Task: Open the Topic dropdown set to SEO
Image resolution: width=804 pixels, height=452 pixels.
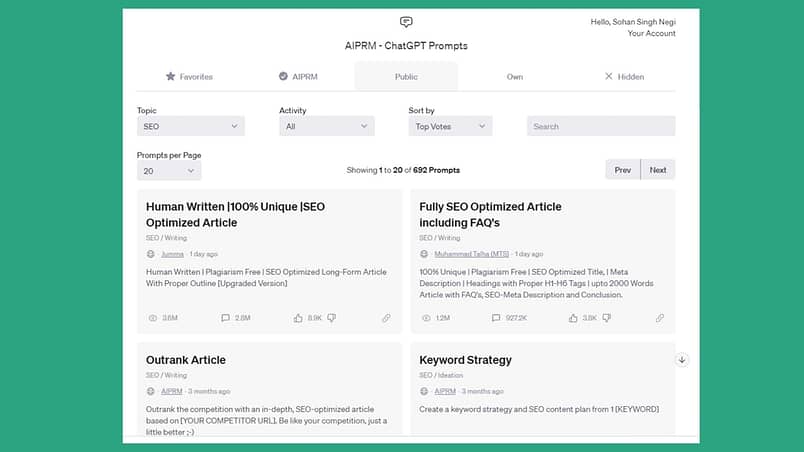Action: click(191, 126)
